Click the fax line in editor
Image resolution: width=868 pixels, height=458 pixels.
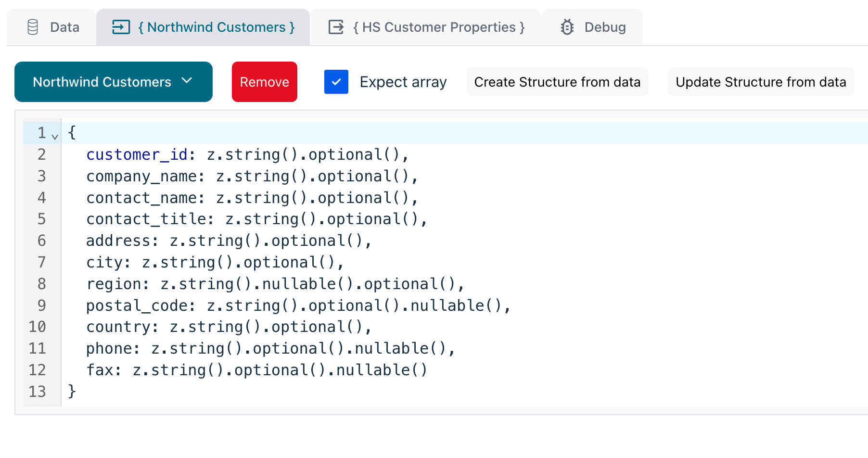coord(257,370)
